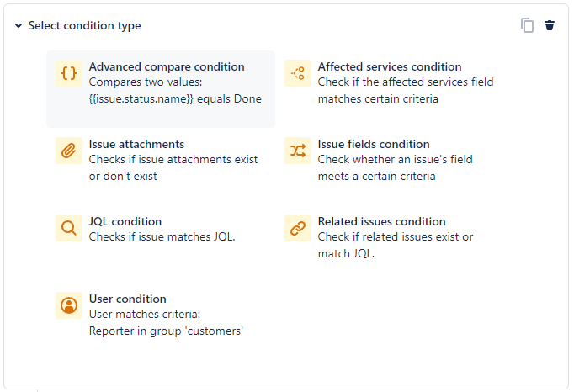Collapse the Select condition type chevron
The image size is (574, 392).
pos(19,25)
